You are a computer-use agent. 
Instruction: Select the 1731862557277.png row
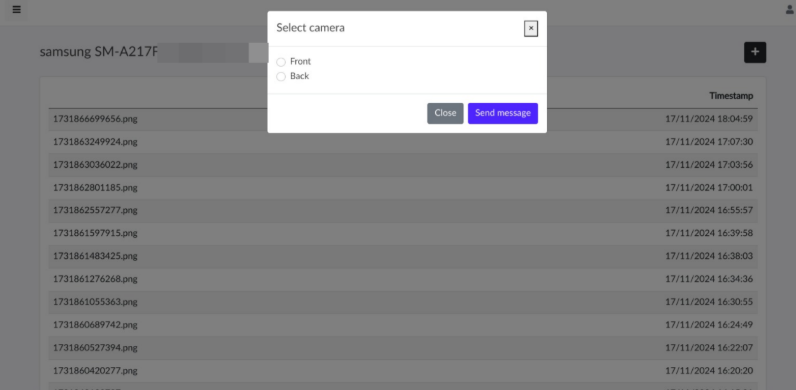click(403, 210)
